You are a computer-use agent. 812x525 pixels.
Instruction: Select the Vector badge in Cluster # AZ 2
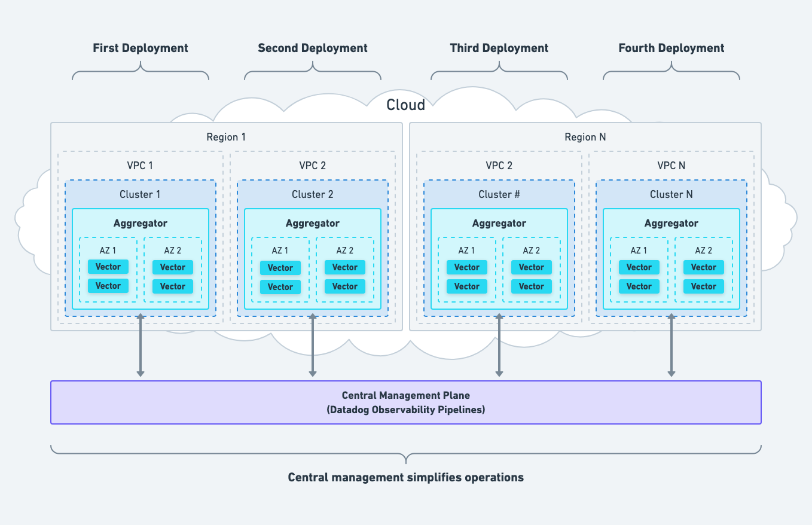(531, 267)
